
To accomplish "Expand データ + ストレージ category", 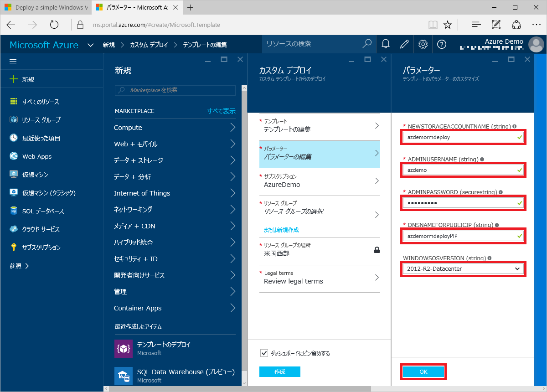I will [175, 160].
